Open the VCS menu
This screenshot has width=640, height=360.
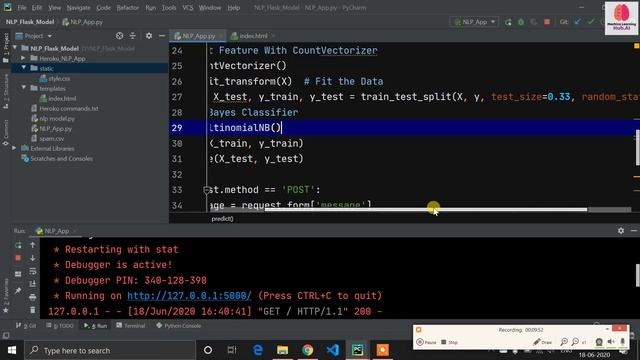(x=188, y=8)
